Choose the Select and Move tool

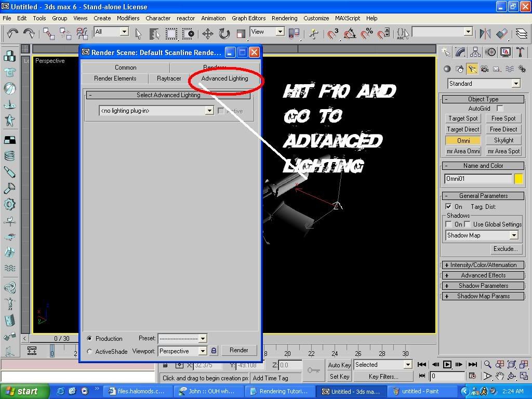click(x=207, y=34)
